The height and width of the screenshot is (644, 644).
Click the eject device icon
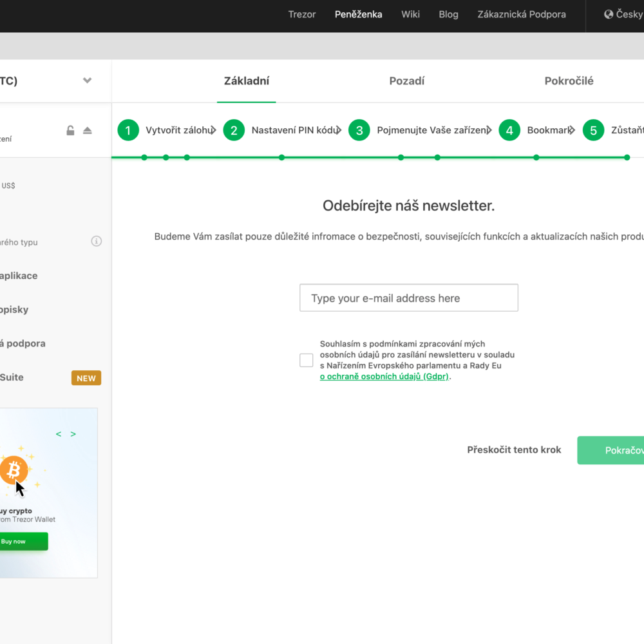88,131
